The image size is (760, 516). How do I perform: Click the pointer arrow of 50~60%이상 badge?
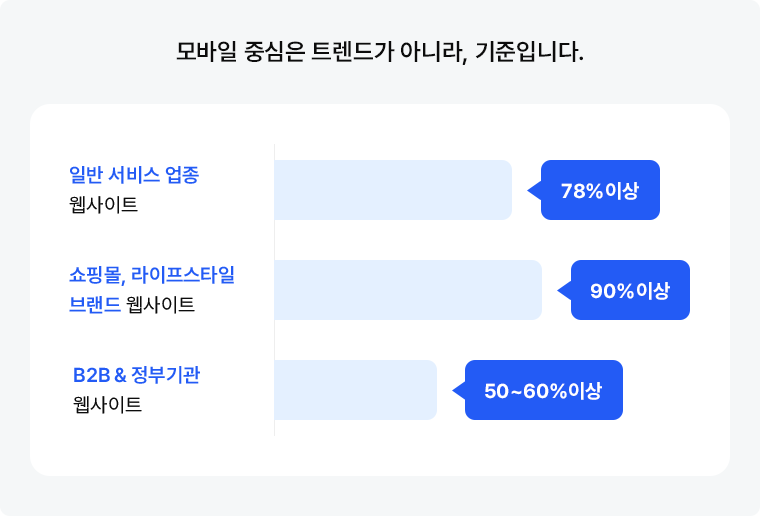pyautogui.click(x=458, y=390)
